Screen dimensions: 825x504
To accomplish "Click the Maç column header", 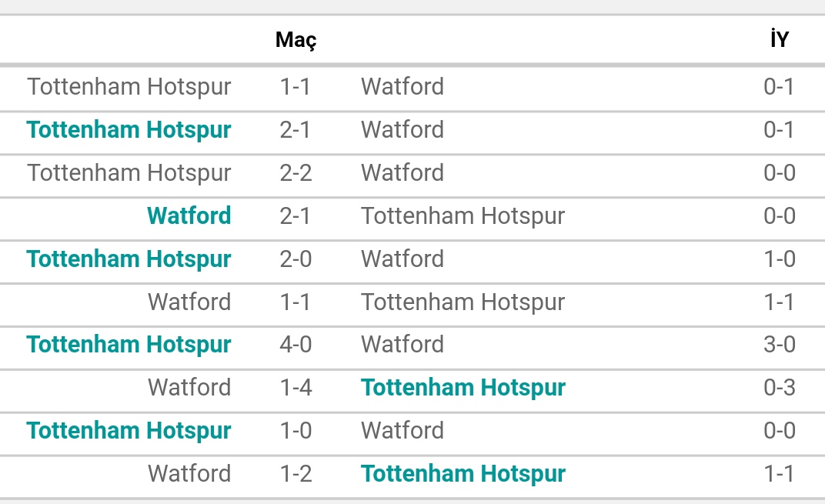I will (296, 40).
